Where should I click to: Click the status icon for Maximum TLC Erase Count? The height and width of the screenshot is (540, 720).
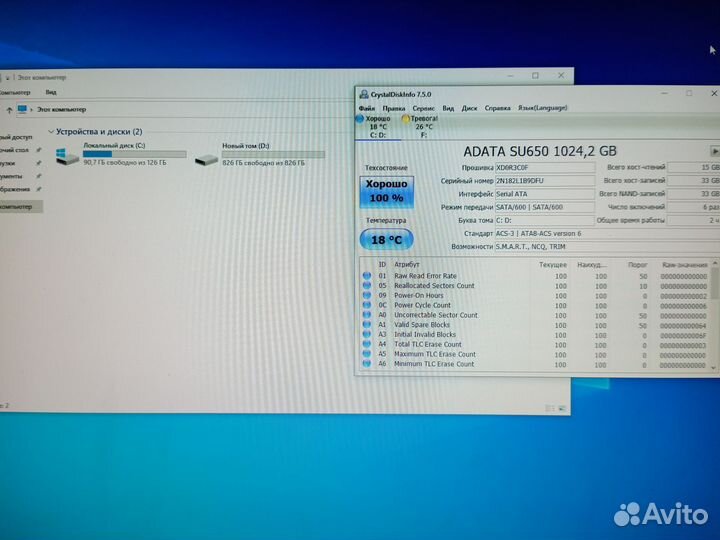[x=366, y=354]
